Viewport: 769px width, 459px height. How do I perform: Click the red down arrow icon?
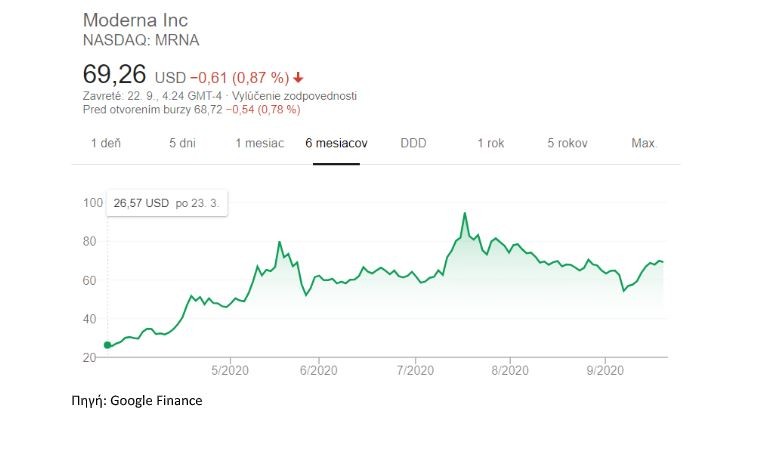click(298, 77)
